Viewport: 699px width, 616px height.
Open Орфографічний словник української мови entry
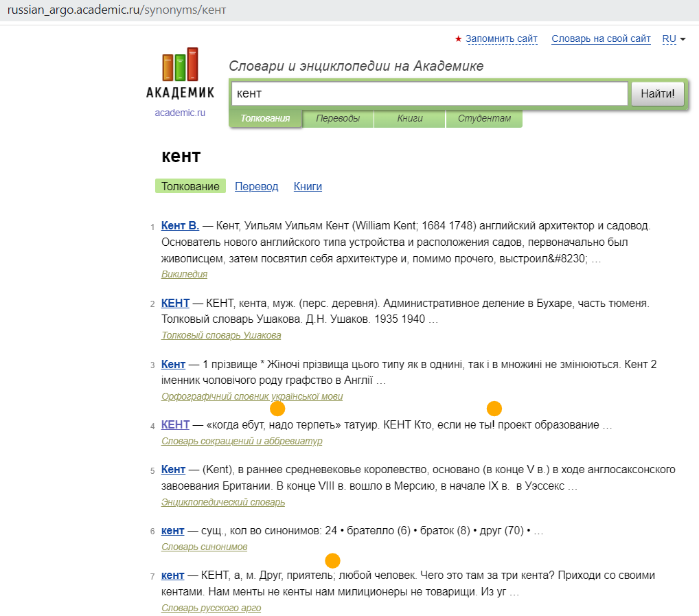click(x=251, y=396)
